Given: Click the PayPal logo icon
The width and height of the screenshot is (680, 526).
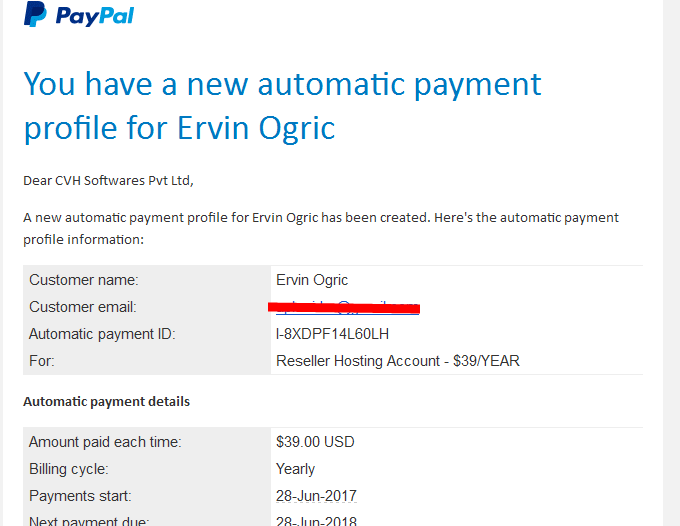Looking at the screenshot, I should [x=35, y=14].
